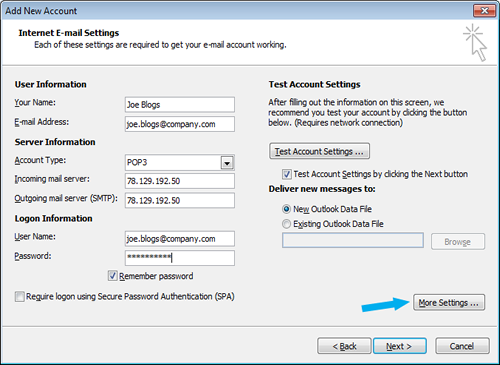Go to the Next step
Screen dimensions: 500x365
point(400,346)
